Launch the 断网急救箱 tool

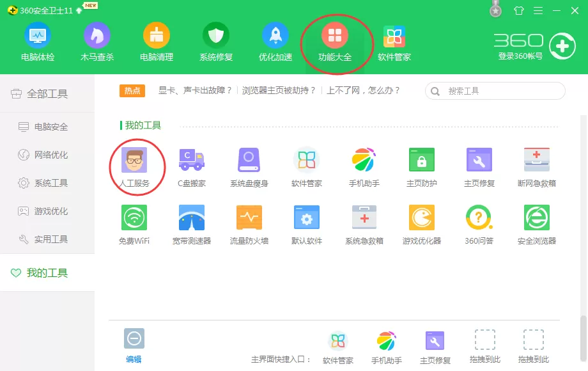click(537, 168)
